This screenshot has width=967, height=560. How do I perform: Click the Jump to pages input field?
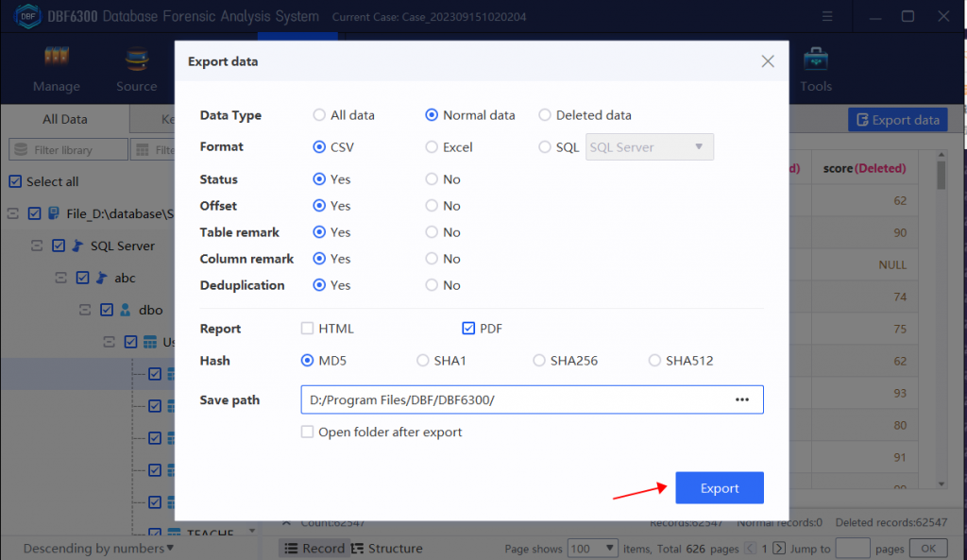(852, 548)
